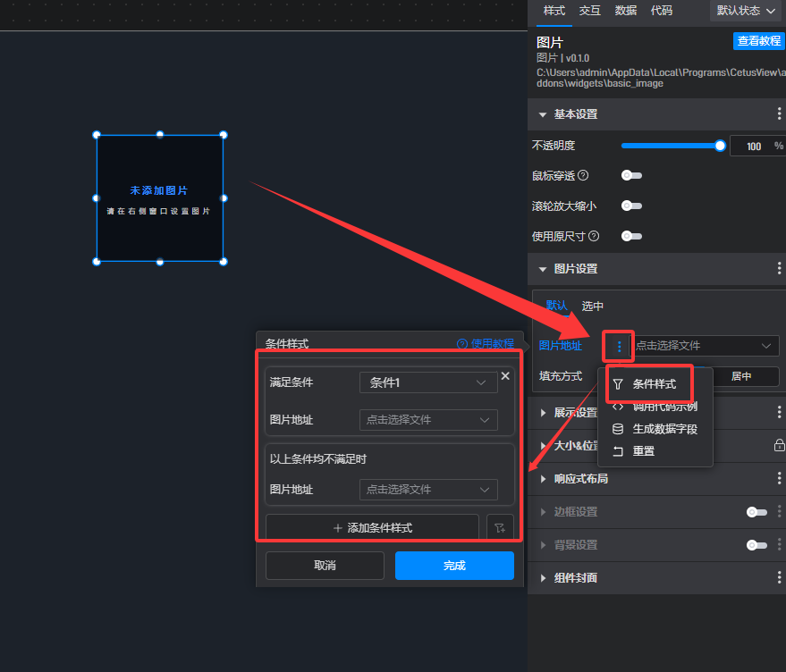The width and height of the screenshot is (786, 672).
Task: Click the 不透明度 value input field
Action: 751,146
